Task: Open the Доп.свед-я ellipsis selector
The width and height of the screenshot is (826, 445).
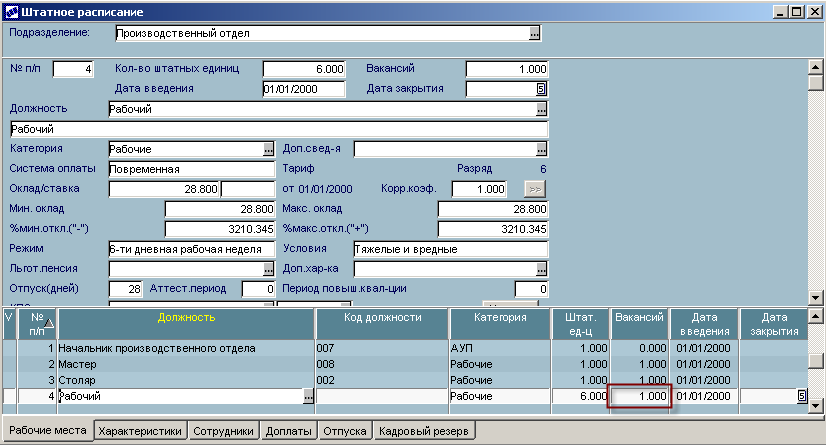Action: click(x=541, y=149)
